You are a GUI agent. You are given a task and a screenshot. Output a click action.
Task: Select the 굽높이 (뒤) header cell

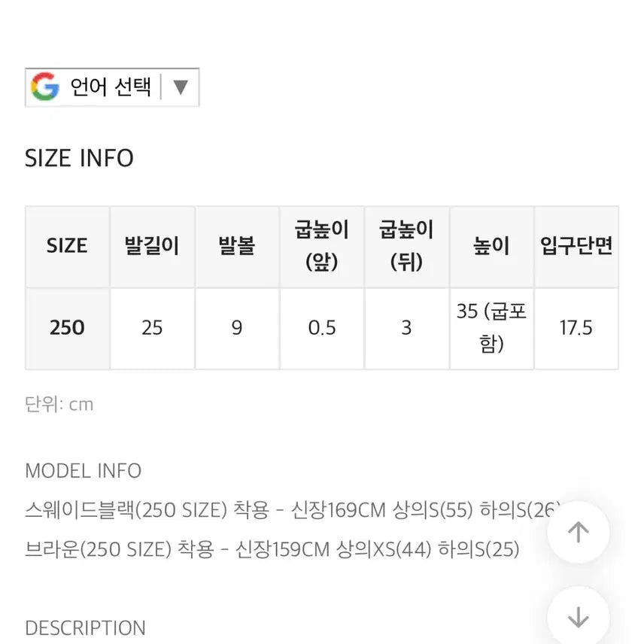406,246
